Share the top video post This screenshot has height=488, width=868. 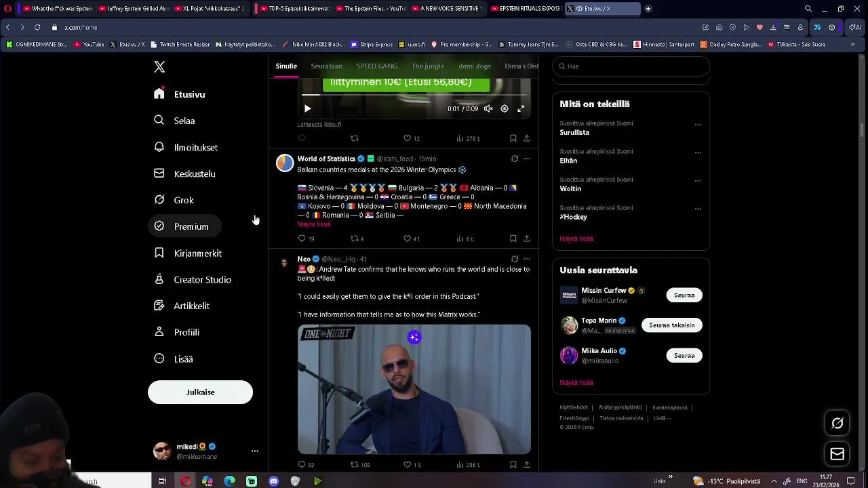pos(527,138)
